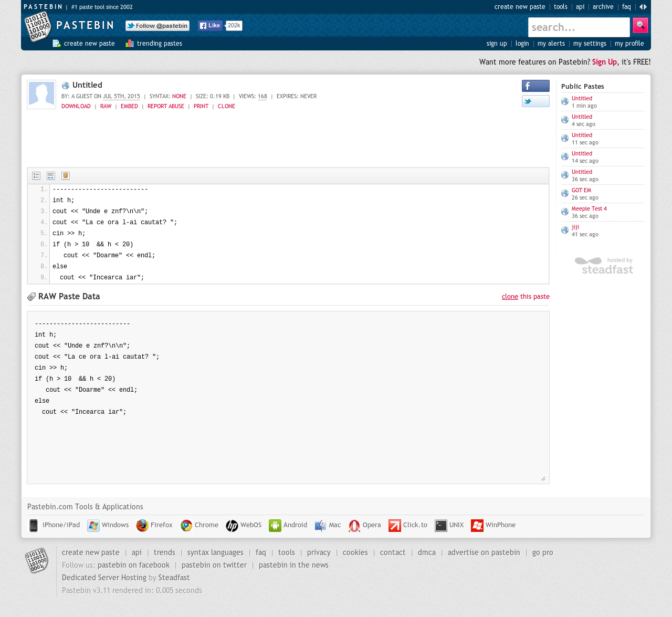Open the Meeple Test 4 paste
This screenshot has width=672, height=617.
(589, 208)
